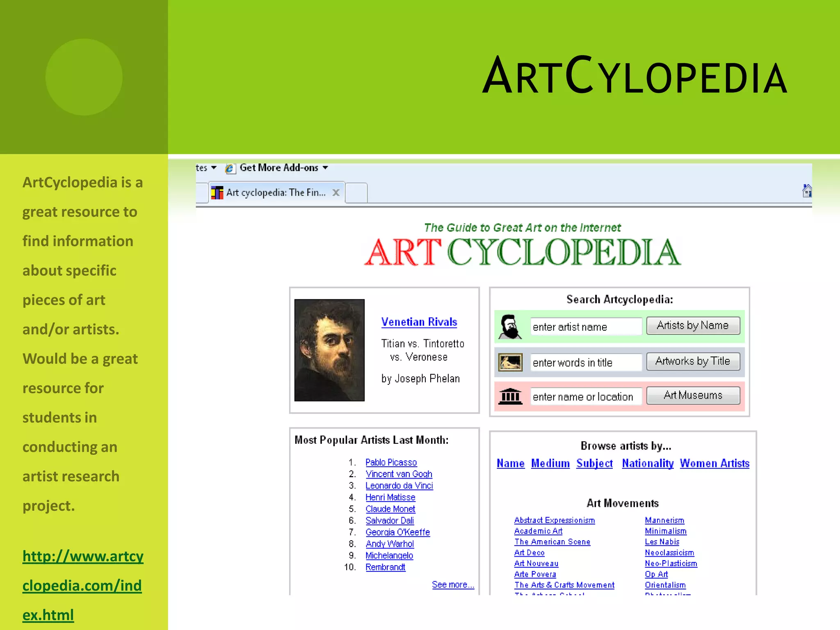The height and width of the screenshot is (630, 840).
Task: Click the ARTCYCLOPEDIA logo banner
Action: coord(522,252)
